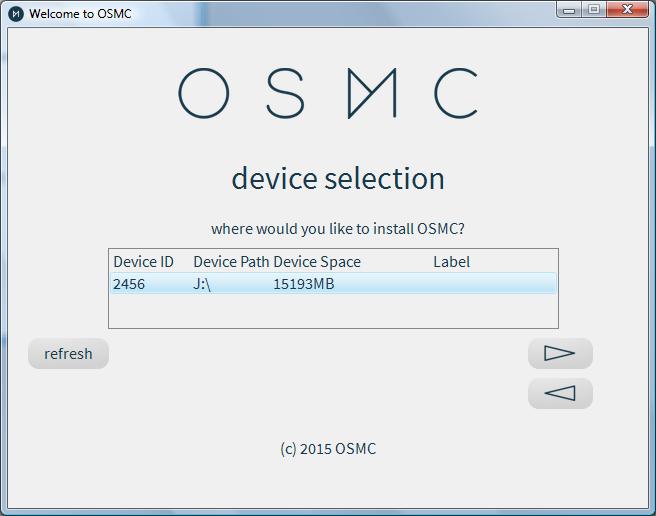656x516 pixels.
Task: Click the letter O in OSMC logo
Action: [204, 94]
